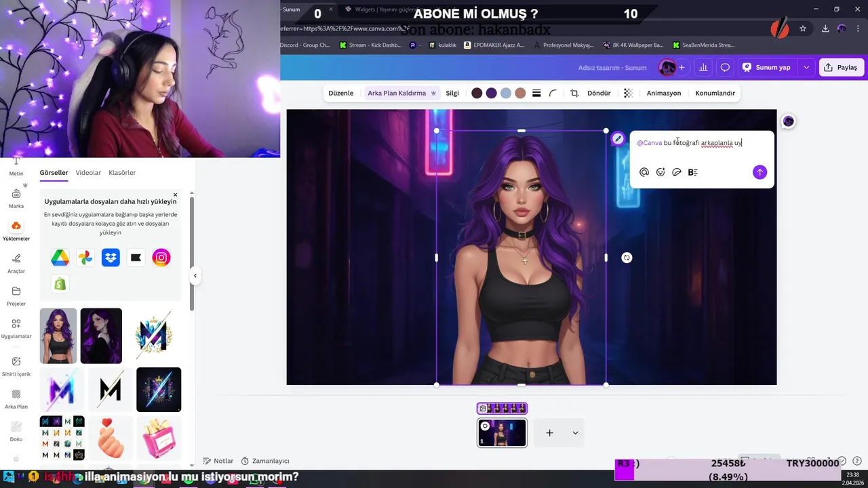Pick the tan brown color swatch

pyautogui.click(x=520, y=94)
